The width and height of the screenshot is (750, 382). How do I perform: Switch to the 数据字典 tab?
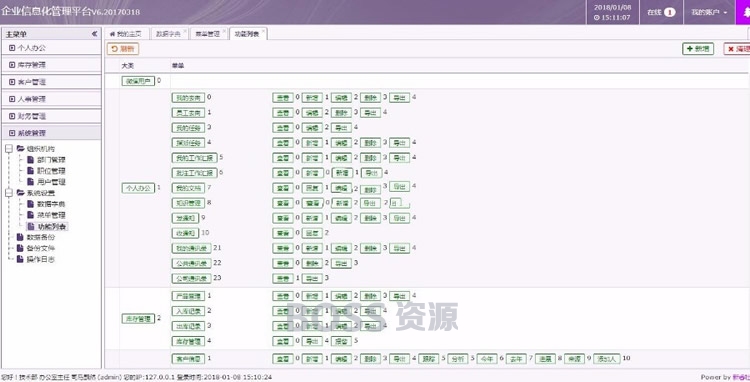169,34
